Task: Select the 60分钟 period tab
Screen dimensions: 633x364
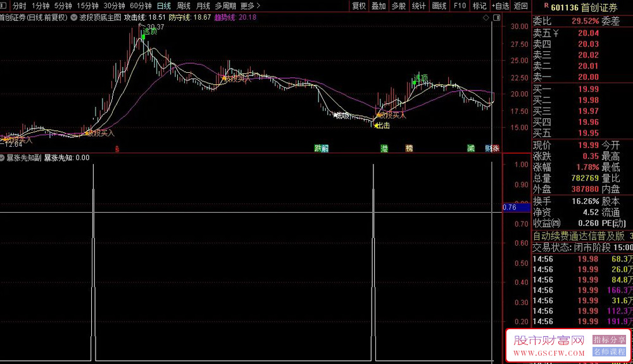Action: tap(141, 6)
